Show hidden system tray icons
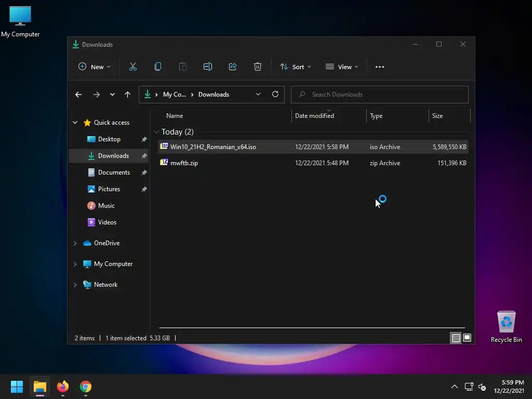The image size is (532, 399). click(455, 387)
